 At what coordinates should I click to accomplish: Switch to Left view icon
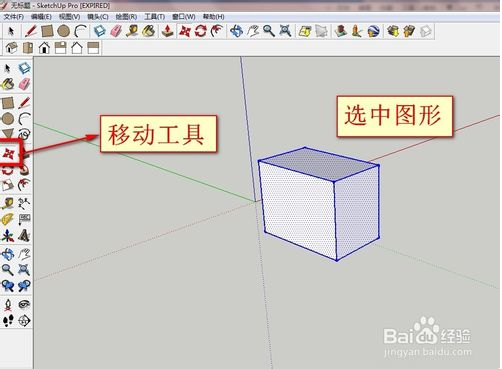click(93, 48)
